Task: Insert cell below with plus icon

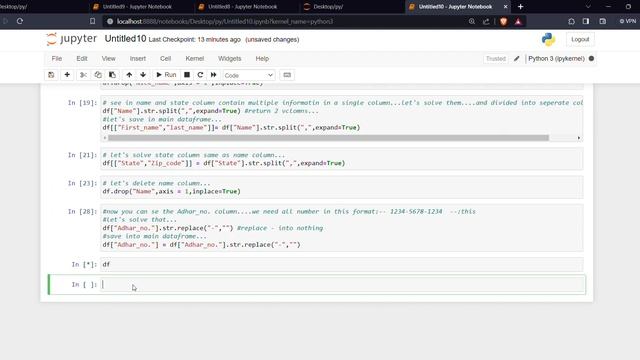Action: coord(67,75)
